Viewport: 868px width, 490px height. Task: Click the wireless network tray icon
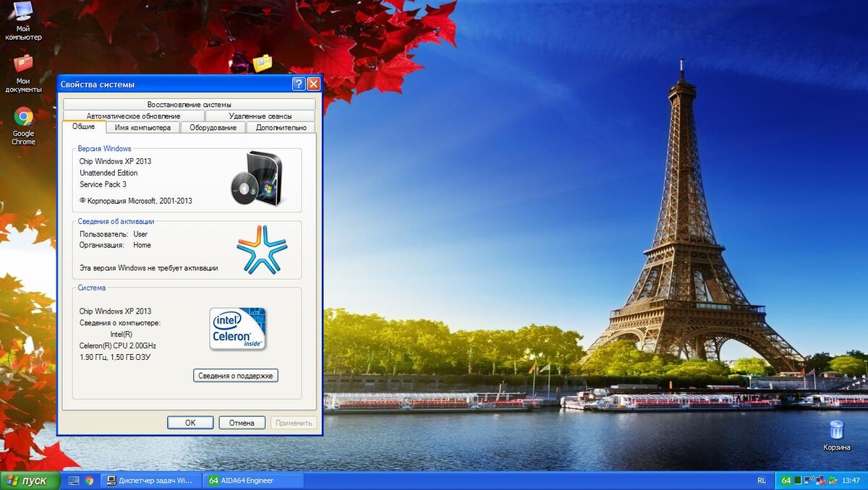click(x=809, y=480)
